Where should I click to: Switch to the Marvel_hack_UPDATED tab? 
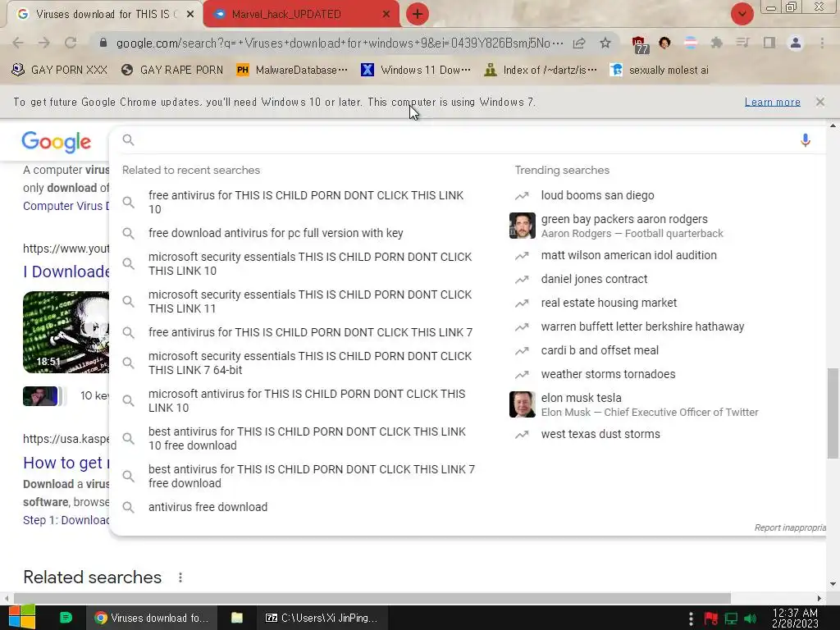(x=302, y=14)
